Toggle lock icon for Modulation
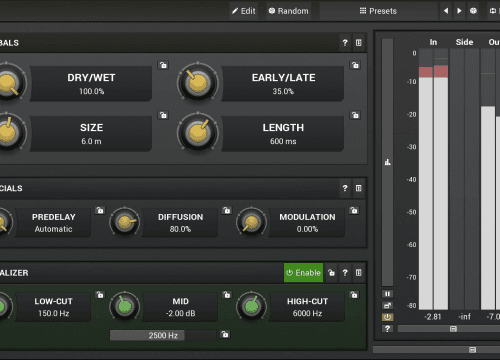Image resolution: width=500 pixels, height=360 pixels. [354, 210]
